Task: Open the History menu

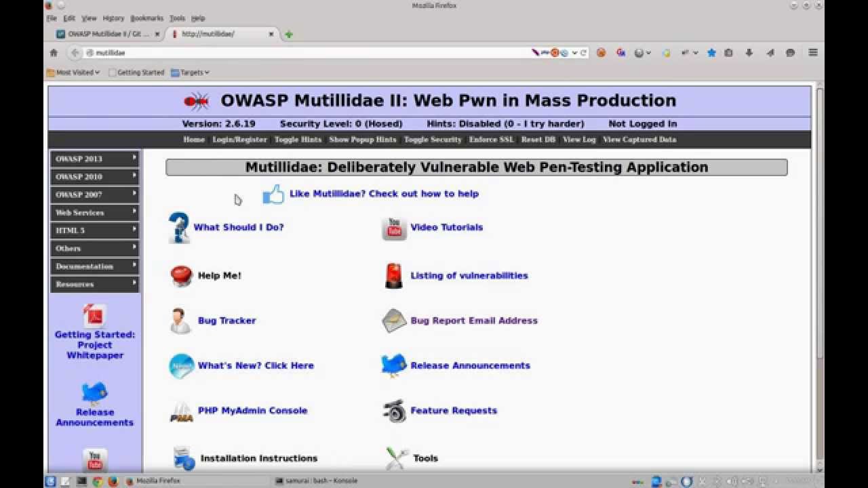Action: [113, 18]
